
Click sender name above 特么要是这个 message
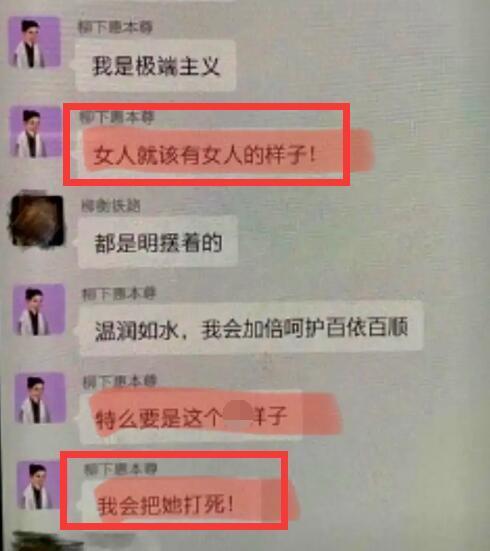click(120, 381)
